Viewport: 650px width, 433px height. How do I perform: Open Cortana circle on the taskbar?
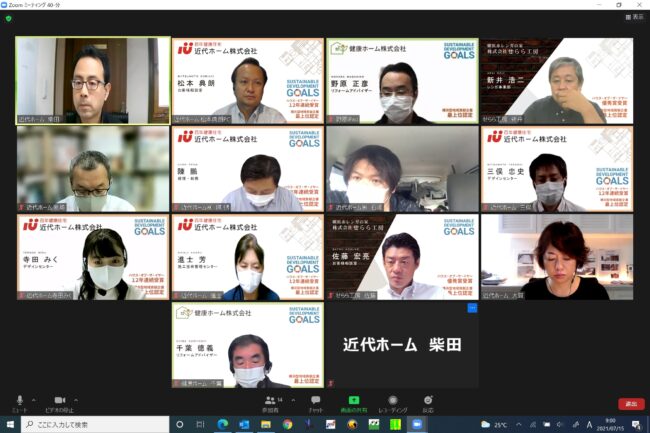point(179,424)
